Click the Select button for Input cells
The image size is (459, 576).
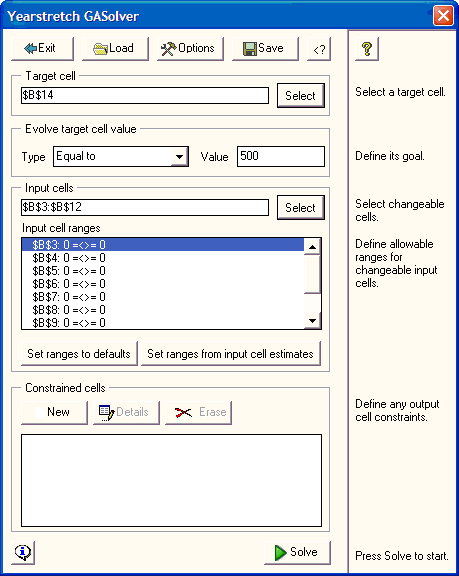[301, 208]
